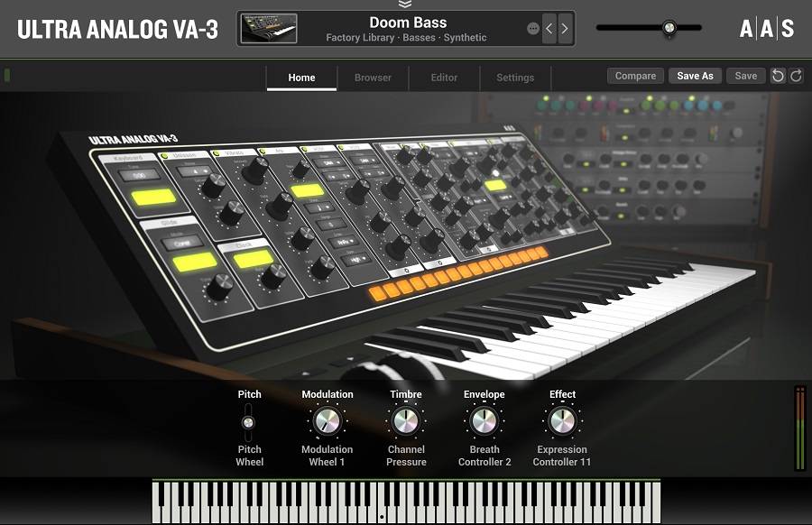Click the Timbre macro knob

click(x=406, y=421)
